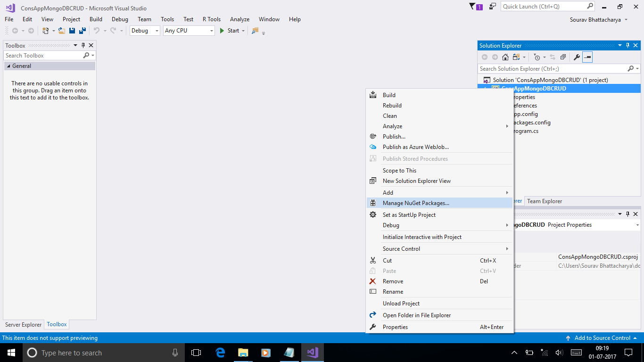644x362 pixels.
Task: Collapse the General group in Toolbox
Action: click(8, 66)
